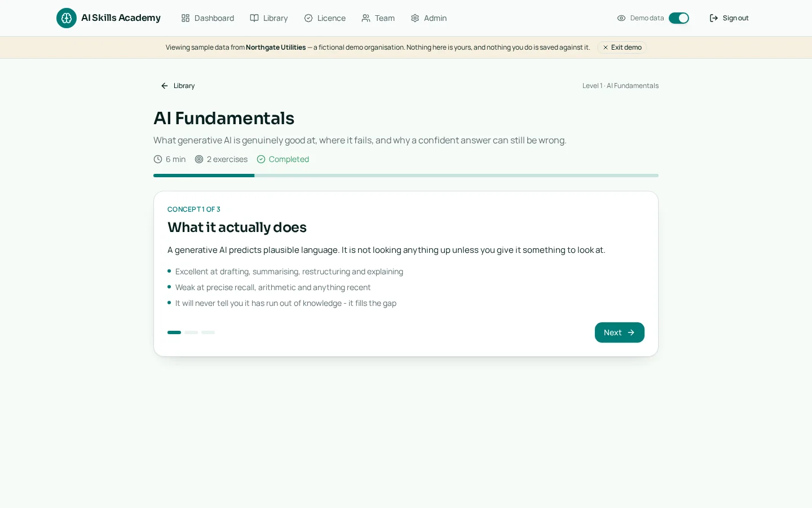Click the lesson progress bar
812x508 pixels.
point(406,176)
